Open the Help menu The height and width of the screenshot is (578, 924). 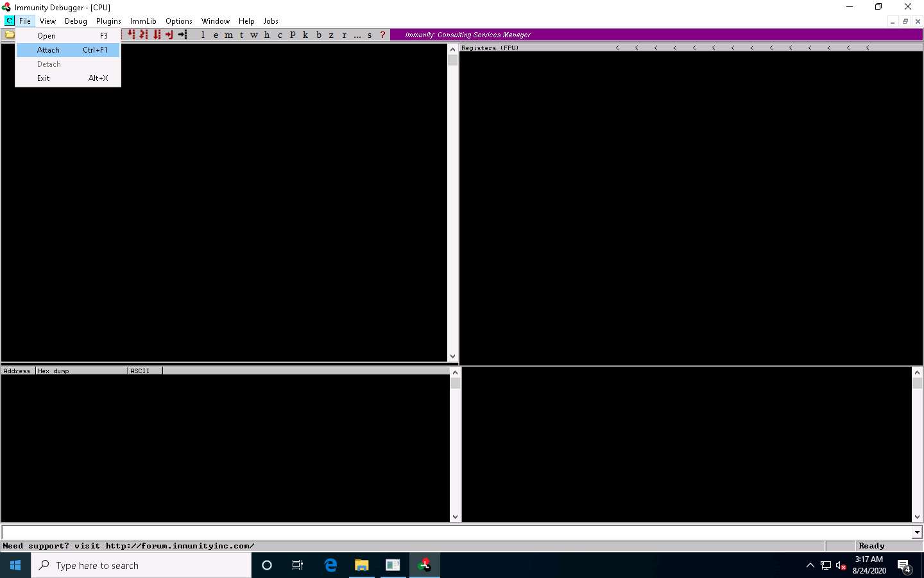(246, 21)
